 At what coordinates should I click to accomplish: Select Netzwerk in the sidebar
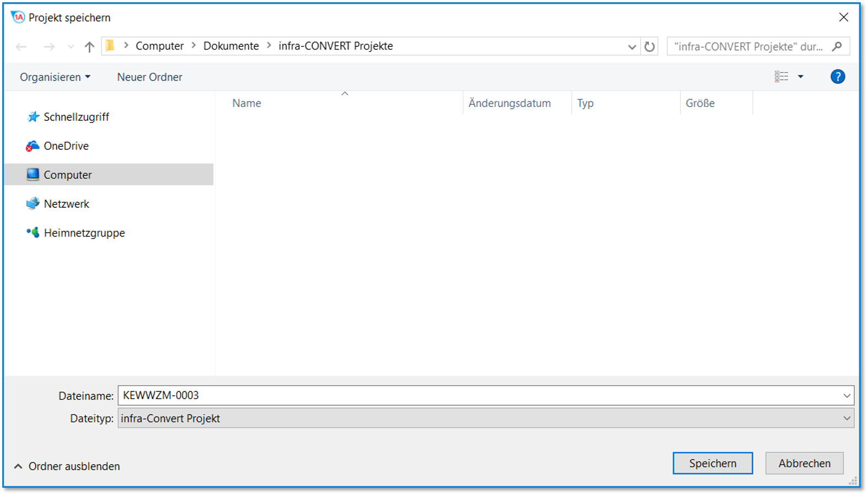tap(66, 204)
